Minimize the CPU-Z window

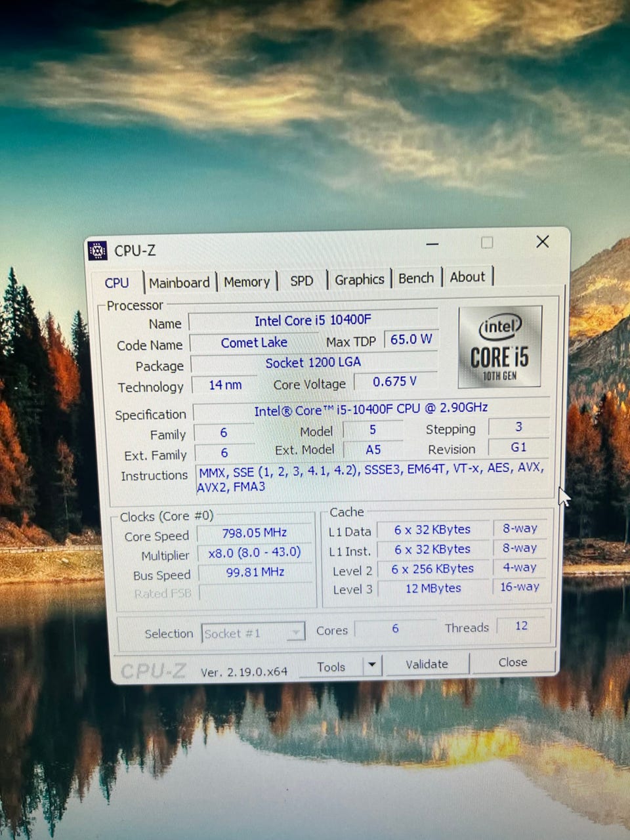click(x=432, y=244)
